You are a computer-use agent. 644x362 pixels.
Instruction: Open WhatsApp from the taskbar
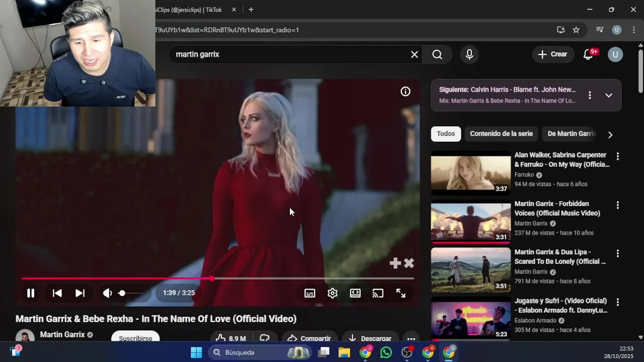pyautogui.click(x=386, y=352)
